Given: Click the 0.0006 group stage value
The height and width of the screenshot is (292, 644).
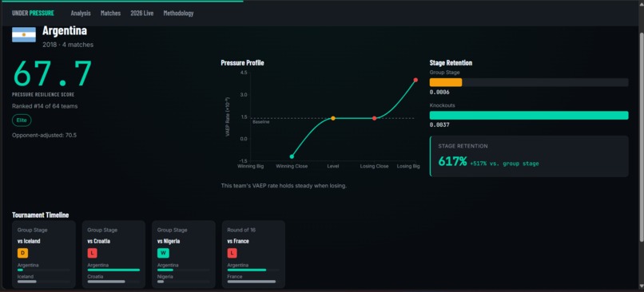Looking at the screenshot, I should [x=439, y=93].
